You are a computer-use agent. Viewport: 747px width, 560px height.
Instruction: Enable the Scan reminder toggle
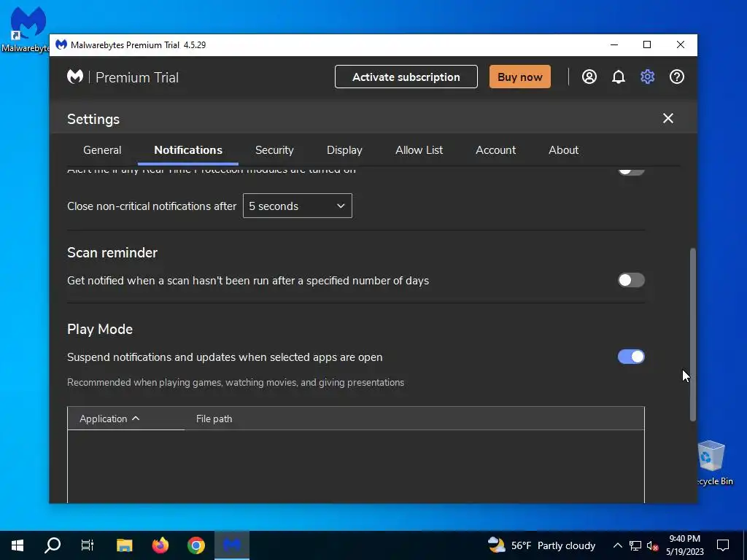[631, 280]
